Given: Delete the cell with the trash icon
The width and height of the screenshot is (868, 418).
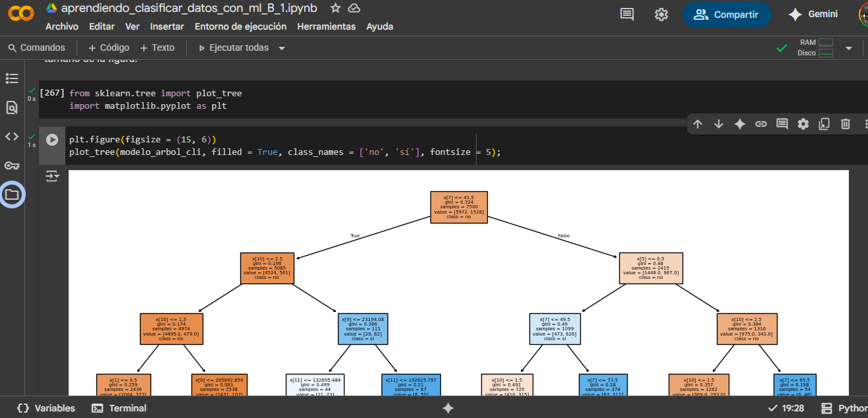Looking at the screenshot, I should pyautogui.click(x=846, y=124).
